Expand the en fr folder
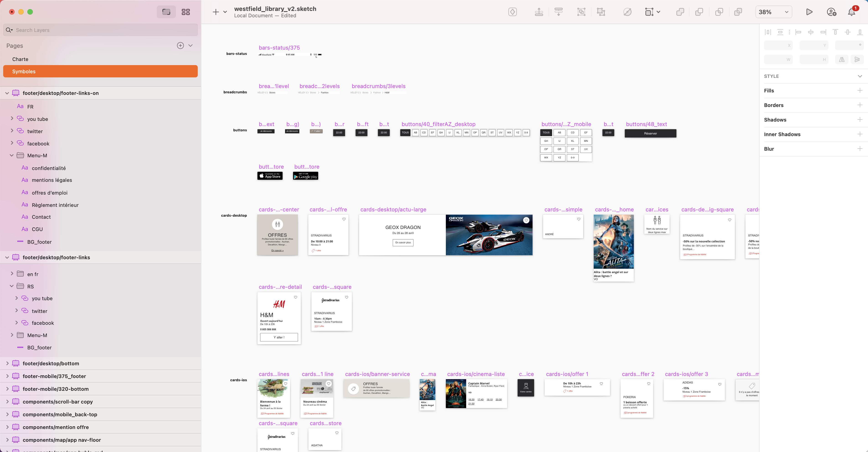The height and width of the screenshot is (452, 868). [12, 274]
